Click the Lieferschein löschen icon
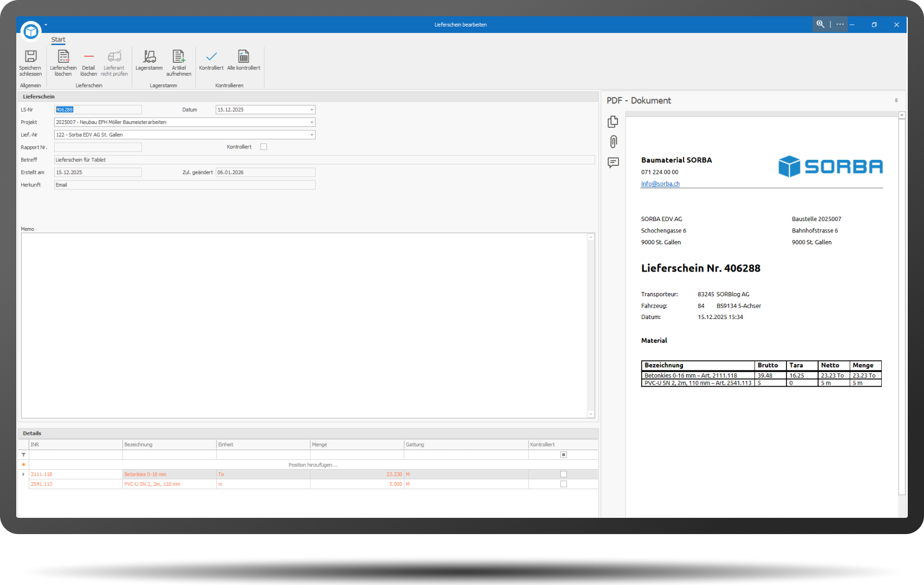Viewport: 924px width, 585px height. (x=63, y=57)
